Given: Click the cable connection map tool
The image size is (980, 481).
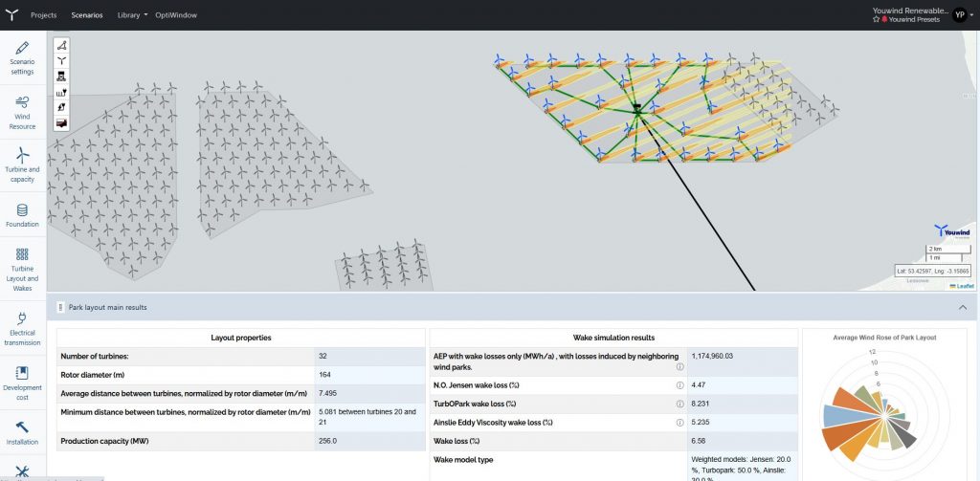Looking at the screenshot, I should coord(62,92).
